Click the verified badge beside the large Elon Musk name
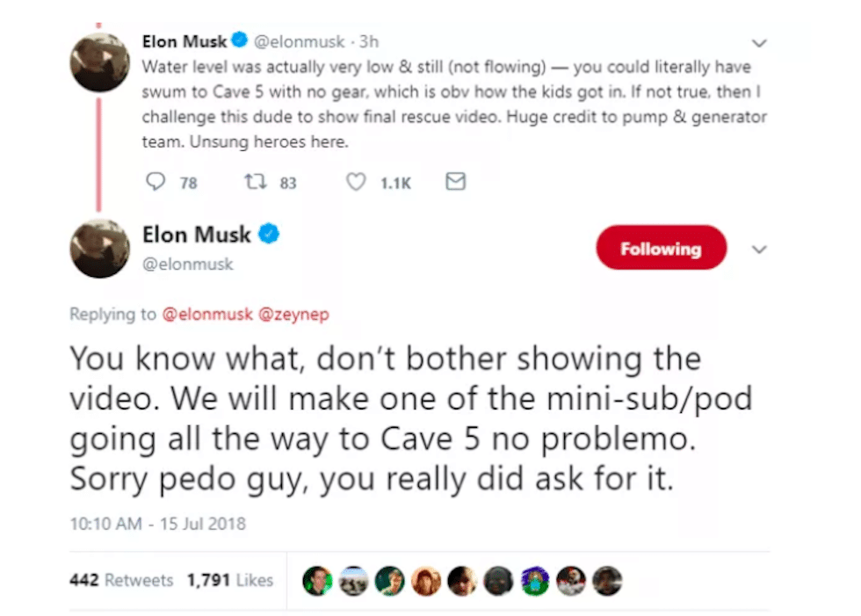The height and width of the screenshot is (616, 861). tap(270, 235)
